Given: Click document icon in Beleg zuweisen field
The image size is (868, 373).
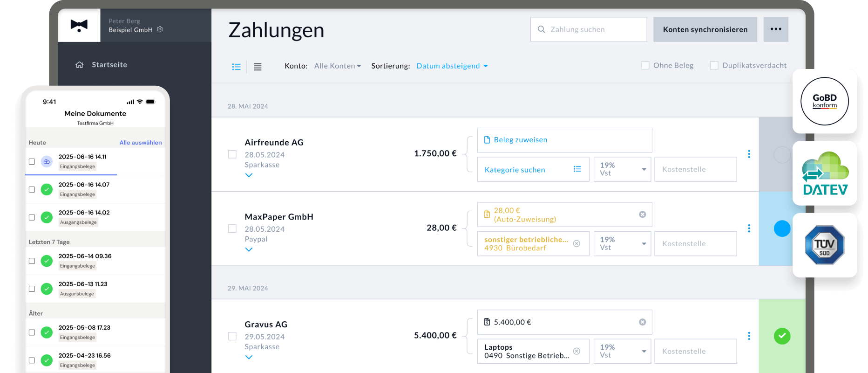Looking at the screenshot, I should click(487, 140).
